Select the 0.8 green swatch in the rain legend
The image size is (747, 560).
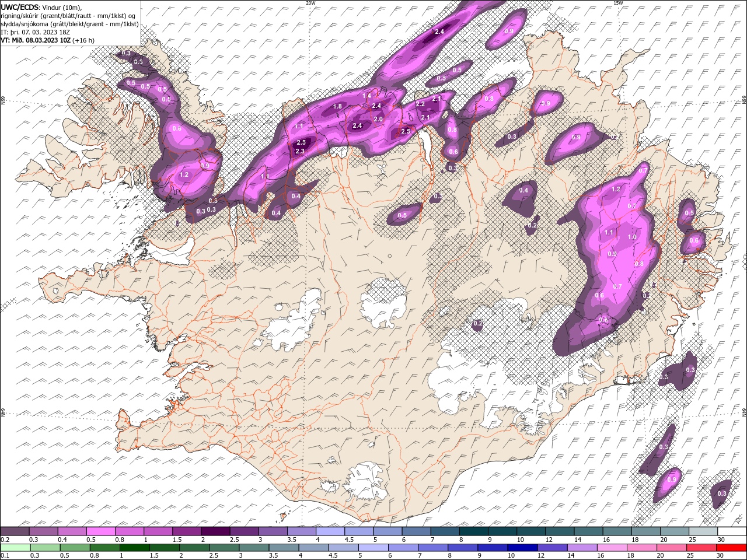[x=104, y=548]
